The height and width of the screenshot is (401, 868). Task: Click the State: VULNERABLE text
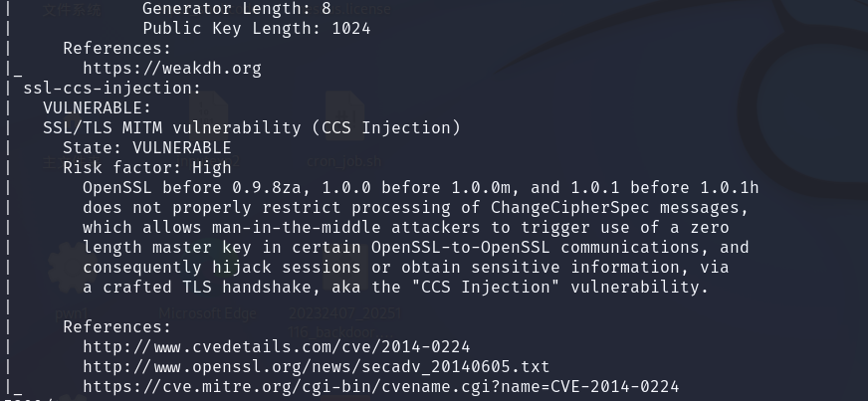pos(146,147)
